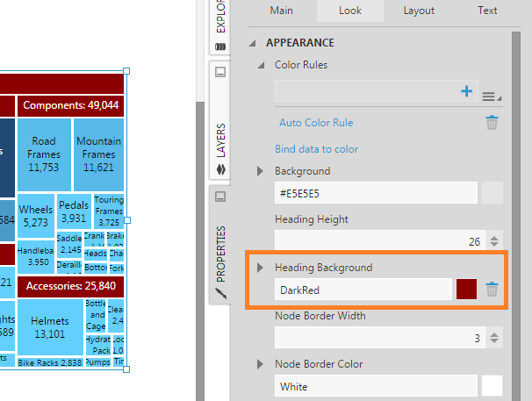Collapse the Color Rules group
Image resolution: width=532 pixels, height=401 pixels.
(261, 66)
